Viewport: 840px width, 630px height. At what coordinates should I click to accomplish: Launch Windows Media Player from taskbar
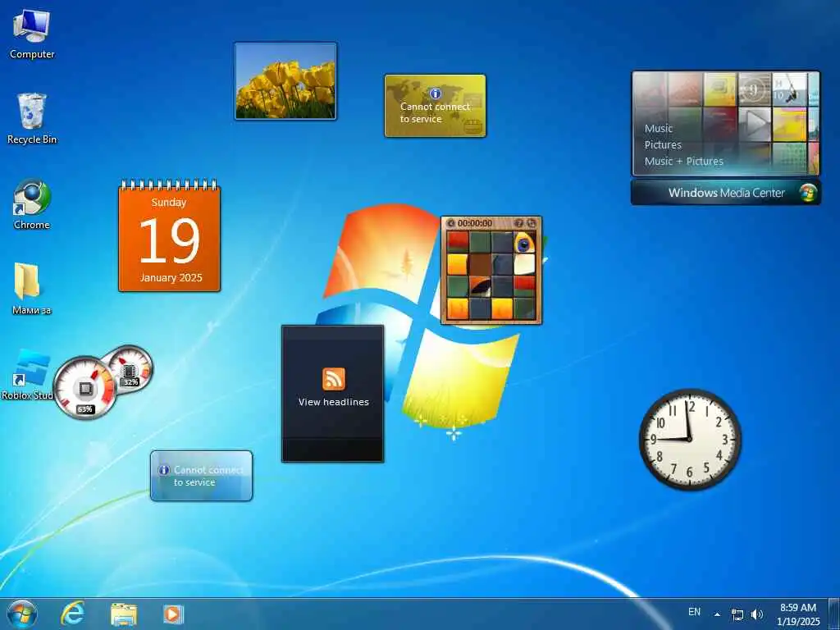tap(172, 614)
